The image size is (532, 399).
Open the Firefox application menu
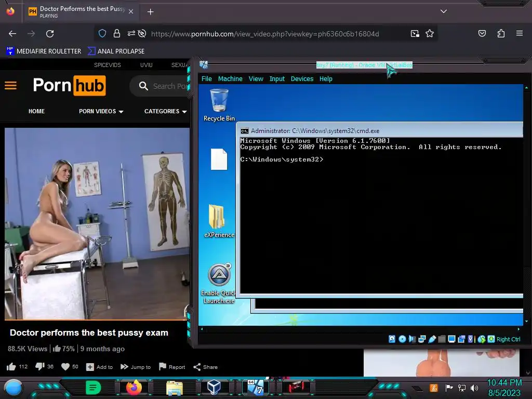coord(519,33)
